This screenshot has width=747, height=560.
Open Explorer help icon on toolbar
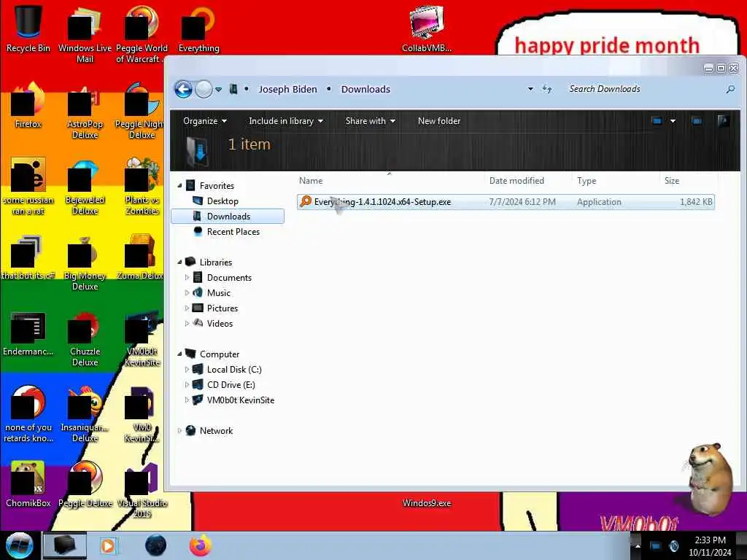[x=723, y=121]
